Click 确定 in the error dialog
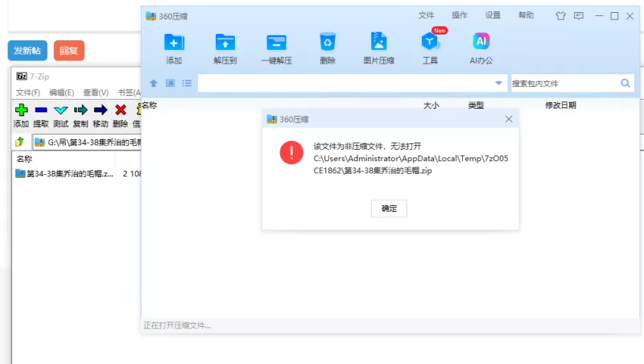 pos(389,209)
